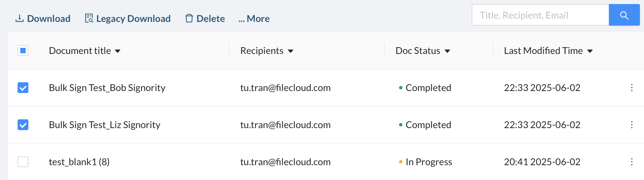Click the Legacy Download text
This screenshot has height=180, width=644.
[133, 19]
